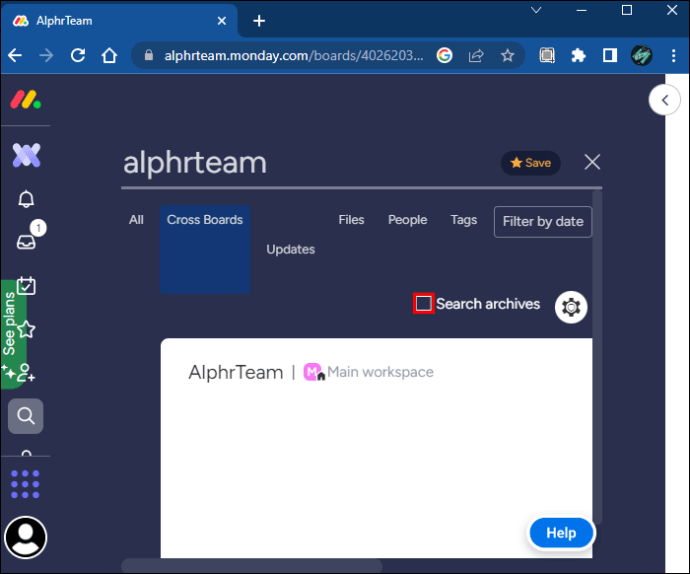
Task: Close the AlphrTeam browser tab
Action: click(x=222, y=21)
